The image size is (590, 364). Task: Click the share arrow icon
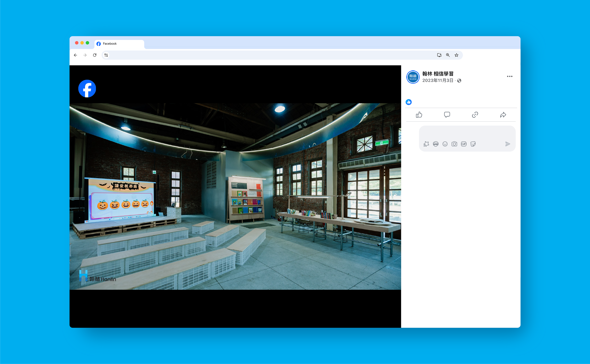point(503,115)
